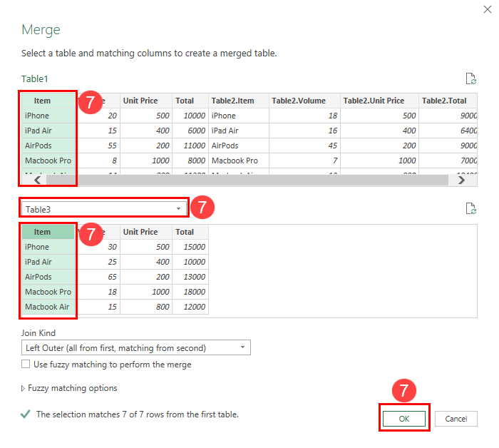Click the refresh preview icon beside Table1
The width and height of the screenshot is (499, 448).
[x=470, y=78]
